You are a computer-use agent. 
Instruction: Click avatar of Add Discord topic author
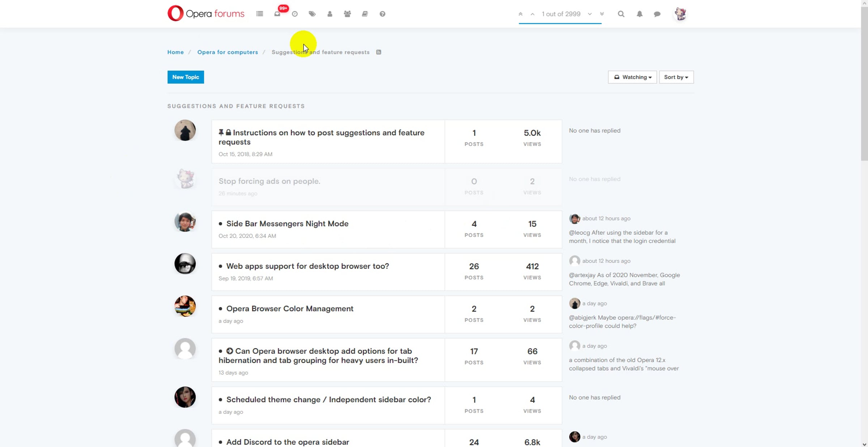(x=185, y=438)
